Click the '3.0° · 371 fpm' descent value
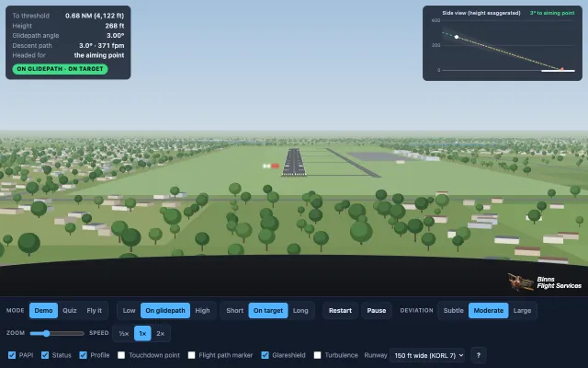Viewport: 588px width, 368px height. [101, 45]
